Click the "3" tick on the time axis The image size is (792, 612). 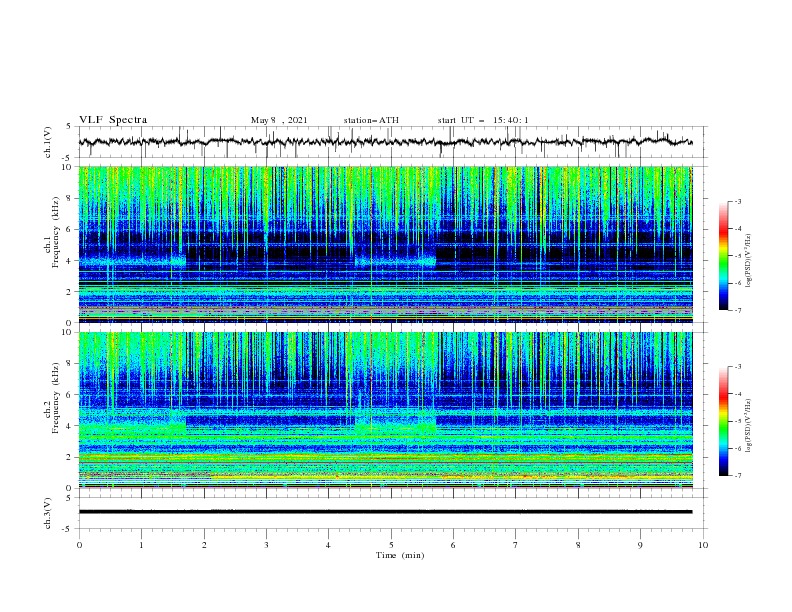click(x=266, y=545)
